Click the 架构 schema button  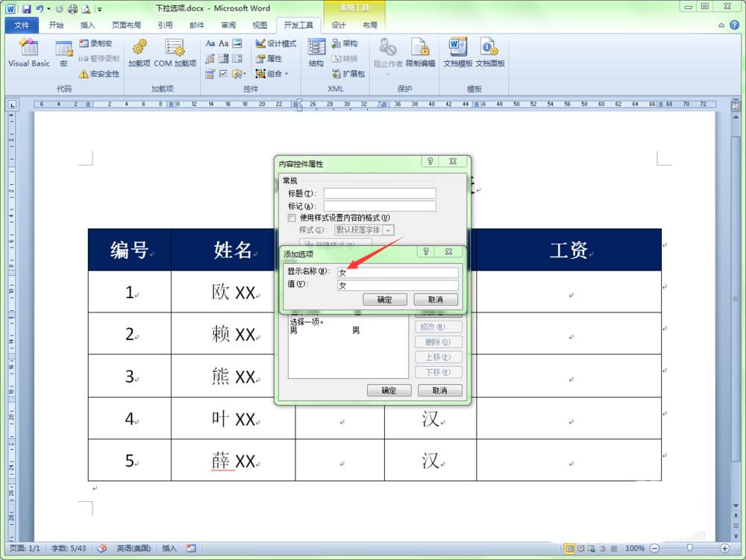click(345, 43)
